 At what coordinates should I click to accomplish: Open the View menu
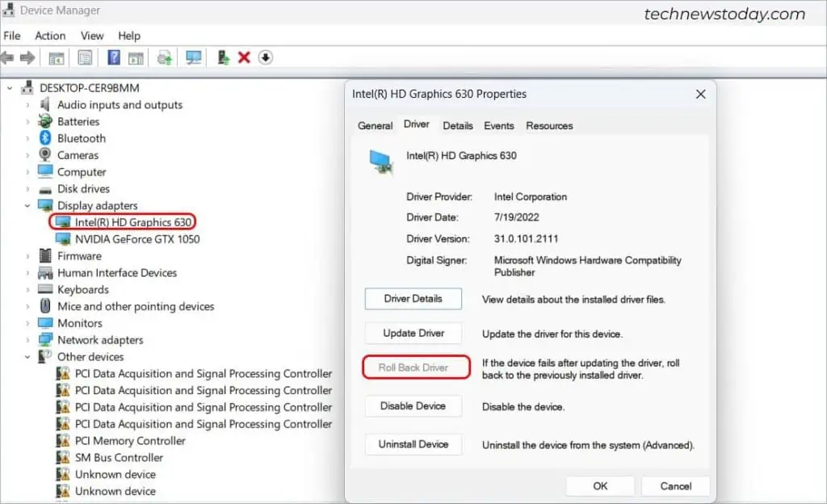tap(92, 36)
